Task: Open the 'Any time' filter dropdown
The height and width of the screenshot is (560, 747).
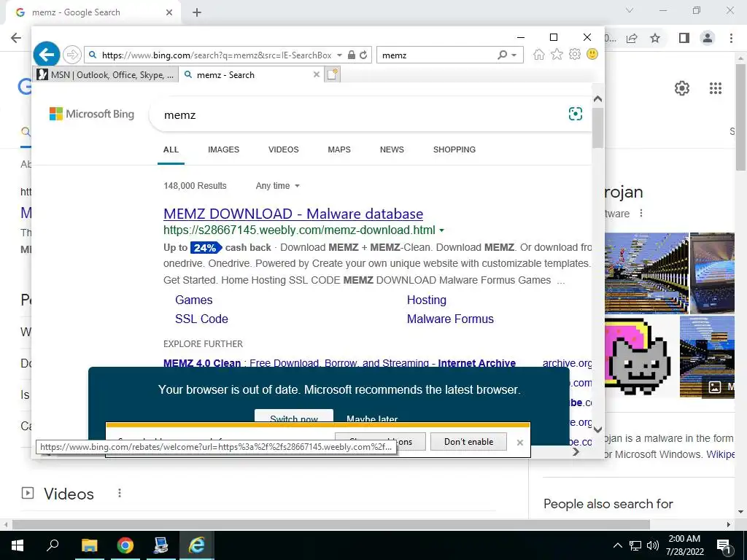Action: click(278, 186)
